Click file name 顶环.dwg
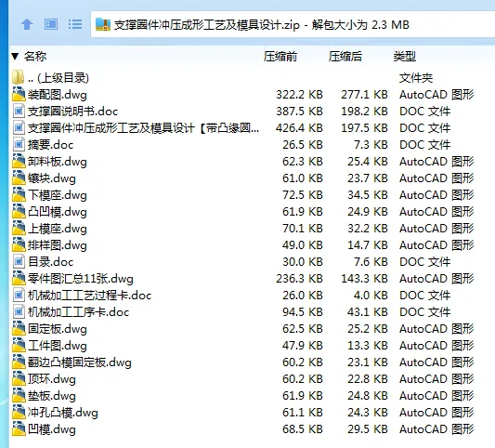This screenshot has width=495, height=448. [x=52, y=379]
